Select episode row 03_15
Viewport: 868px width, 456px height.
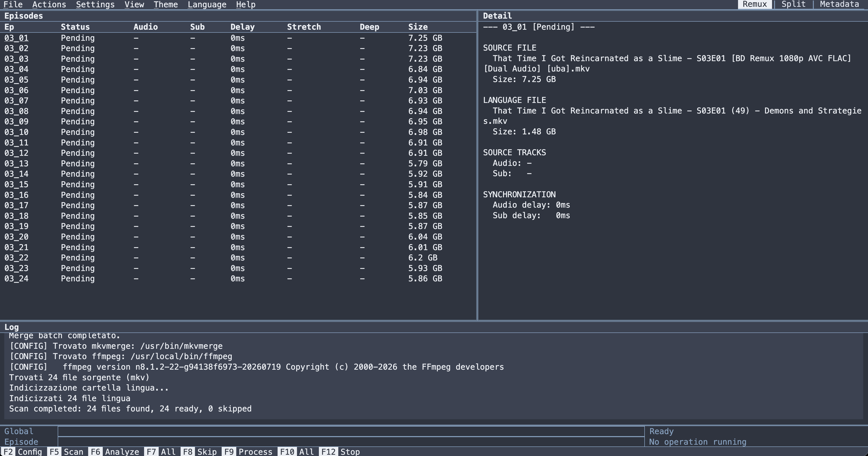(x=238, y=184)
